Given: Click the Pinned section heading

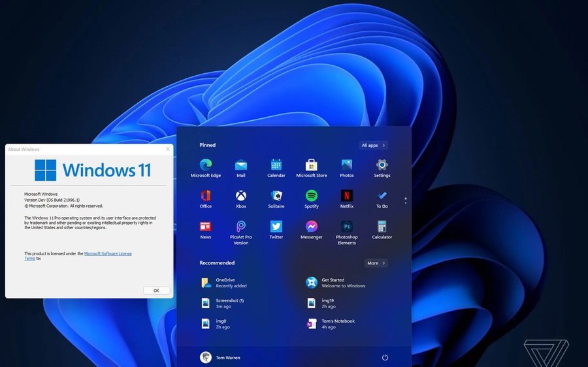Looking at the screenshot, I should 207,145.
